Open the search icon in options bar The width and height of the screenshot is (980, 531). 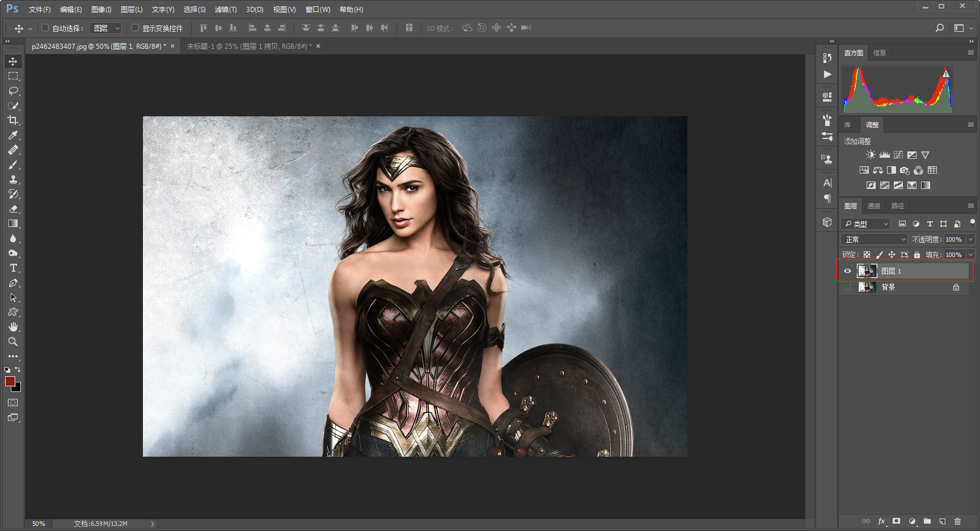[940, 28]
